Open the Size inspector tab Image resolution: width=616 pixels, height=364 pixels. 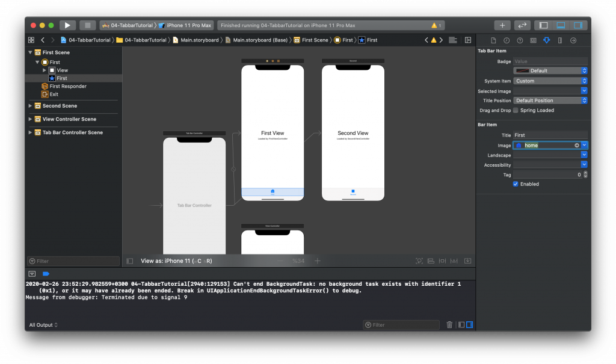(x=560, y=40)
